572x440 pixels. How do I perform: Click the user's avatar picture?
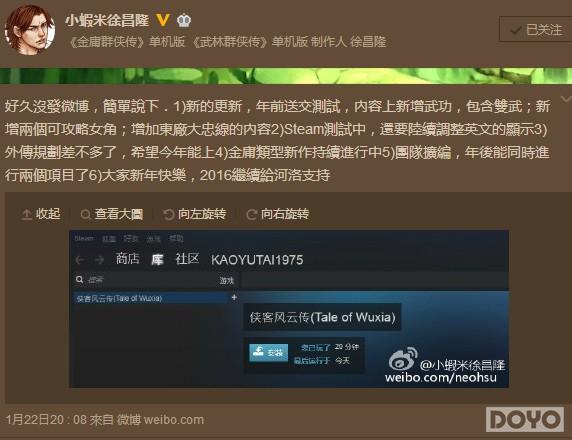point(30,30)
